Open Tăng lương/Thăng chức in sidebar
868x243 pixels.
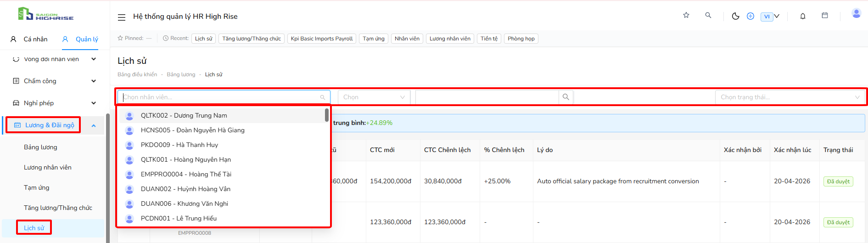[x=58, y=208]
